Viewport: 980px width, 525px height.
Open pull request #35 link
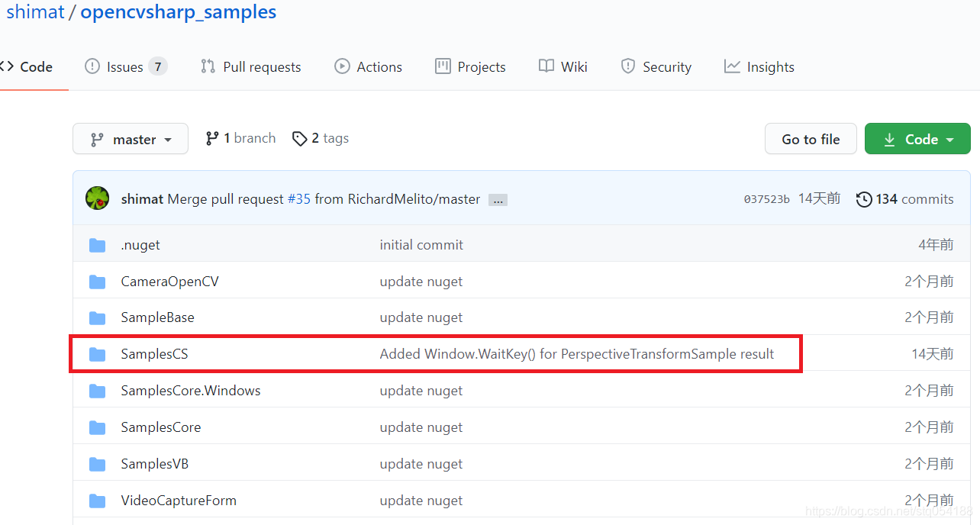pyautogui.click(x=300, y=198)
